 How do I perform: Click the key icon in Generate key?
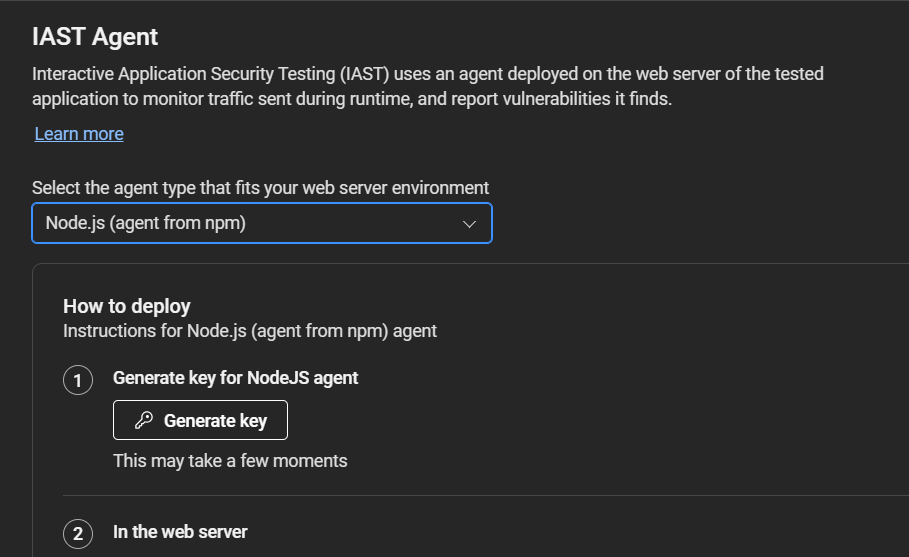144,421
